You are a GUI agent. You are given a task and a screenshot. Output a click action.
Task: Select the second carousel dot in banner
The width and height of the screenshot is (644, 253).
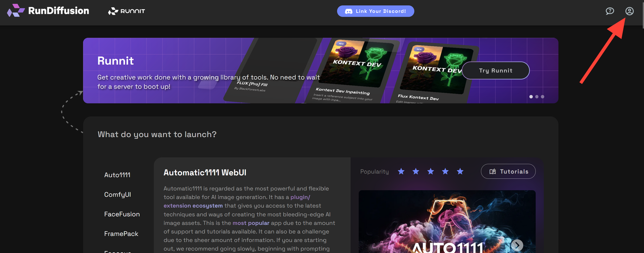coord(537,97)
